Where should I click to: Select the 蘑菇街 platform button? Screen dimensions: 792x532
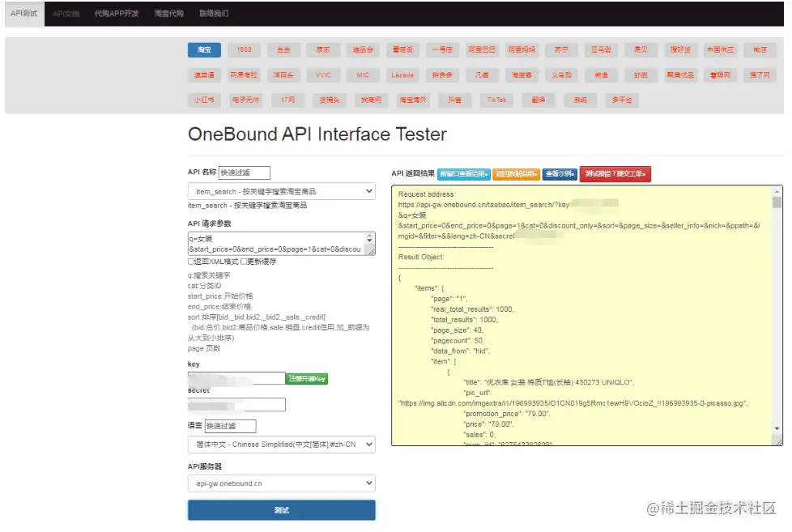(402, 49)
